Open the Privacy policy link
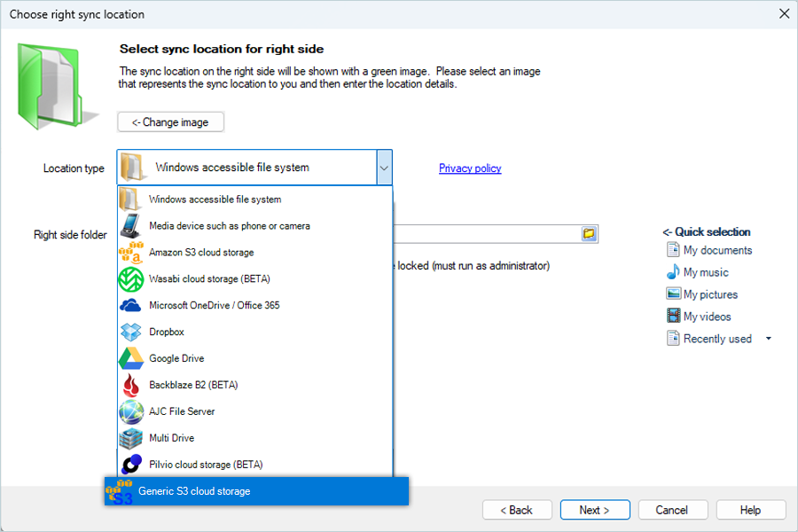The width and height of the screenshot is (798, 532). [470, 168]
